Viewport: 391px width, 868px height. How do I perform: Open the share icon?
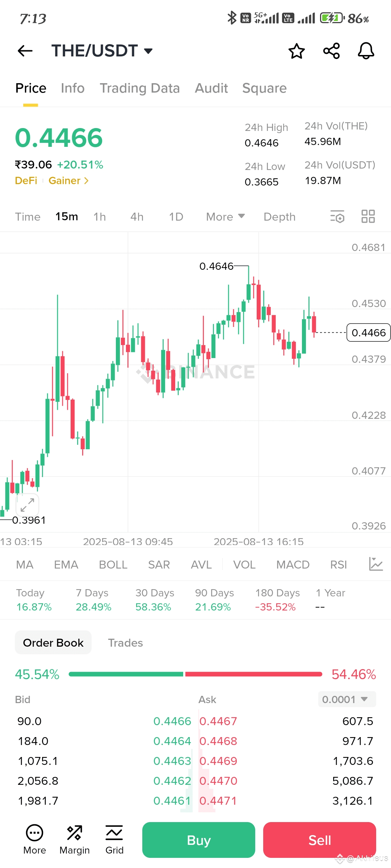tap(331, 51)
